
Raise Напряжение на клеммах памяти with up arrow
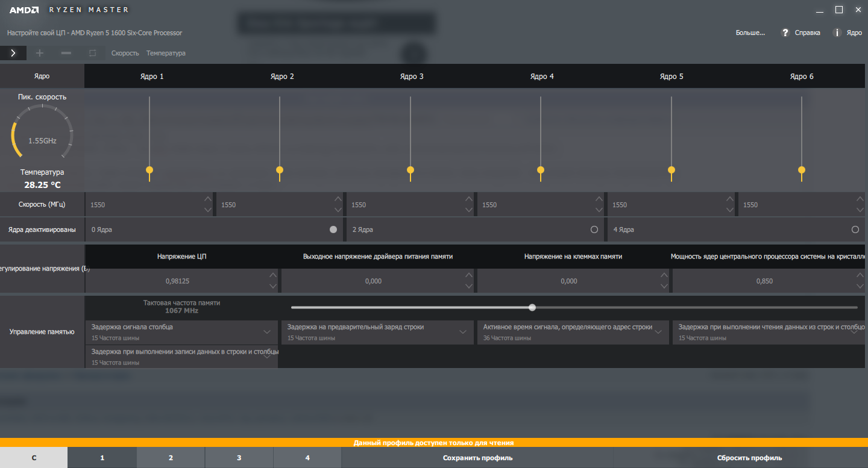(x=664, y=275)
